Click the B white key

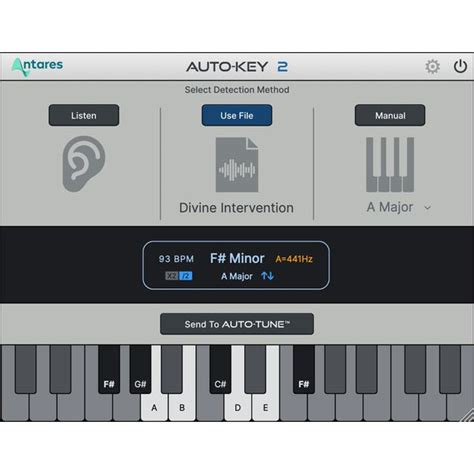click(182, 407)
